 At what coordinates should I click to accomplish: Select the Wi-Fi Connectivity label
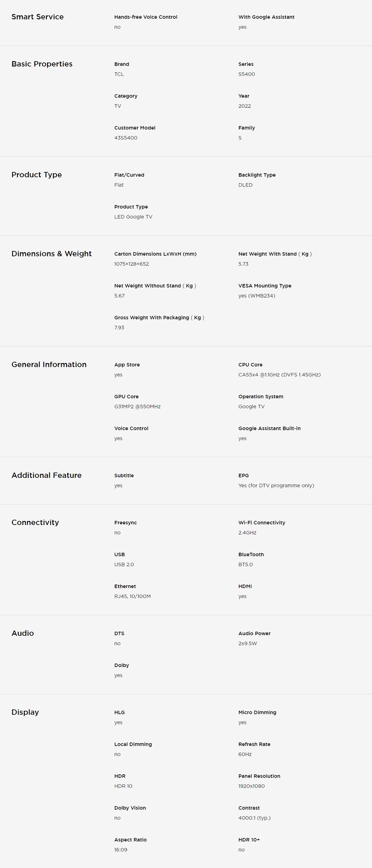tap(262, 522)
